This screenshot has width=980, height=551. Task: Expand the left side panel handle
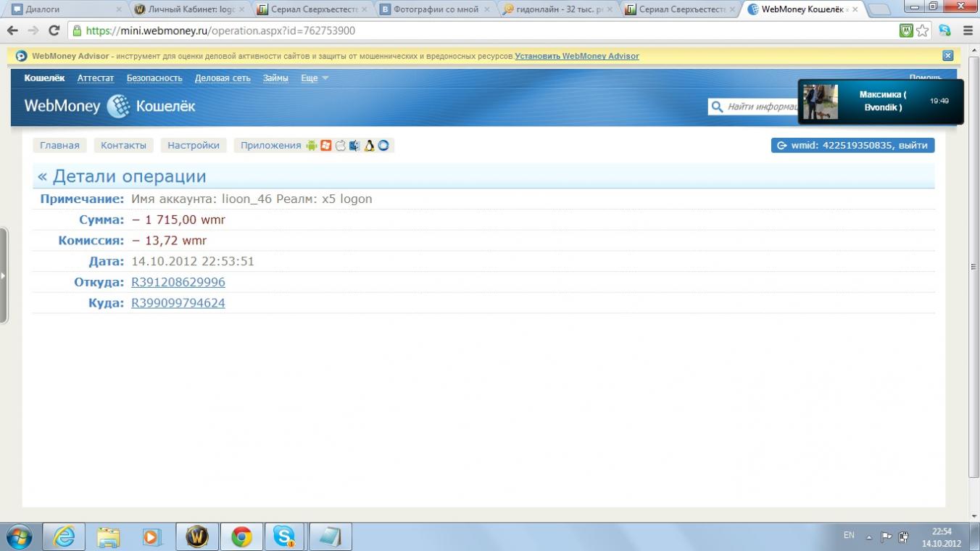(4, 275)
